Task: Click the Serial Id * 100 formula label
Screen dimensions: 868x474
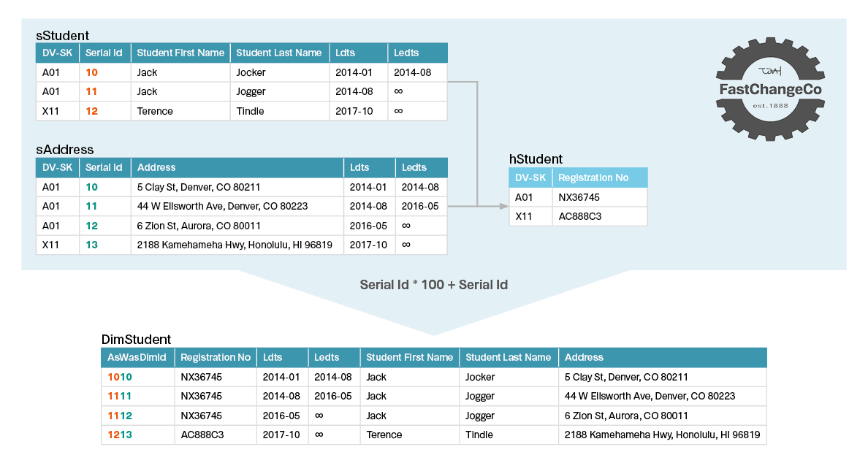Action: [x=434, y=285]
